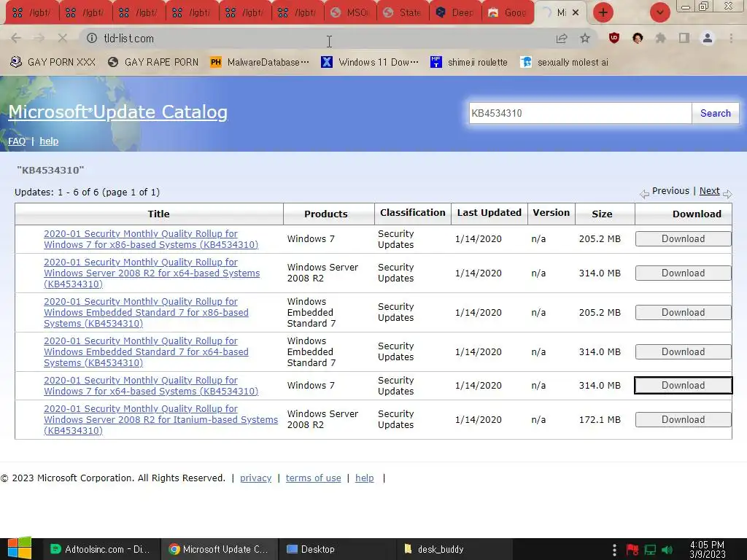The width and height of the screenshot is (747, 560).
Task: Open the three-dot browser menu
Action: pyautogui.click(x=731, y=38)
